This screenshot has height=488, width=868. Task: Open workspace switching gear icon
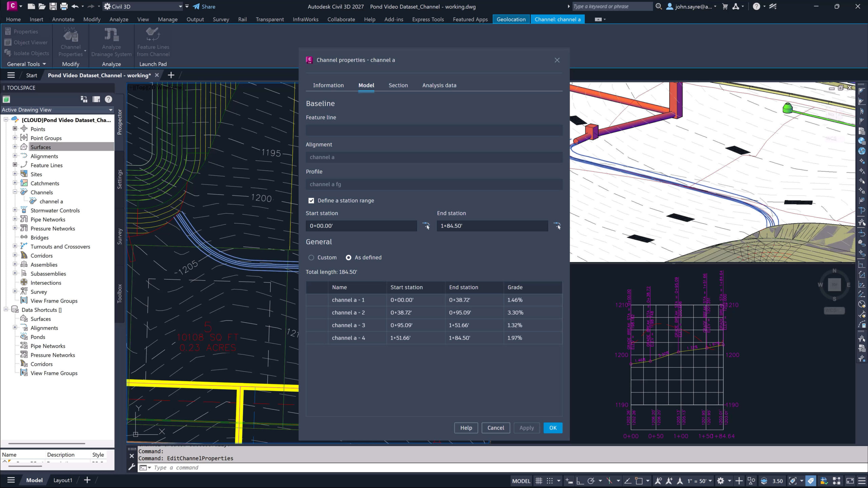721,481
